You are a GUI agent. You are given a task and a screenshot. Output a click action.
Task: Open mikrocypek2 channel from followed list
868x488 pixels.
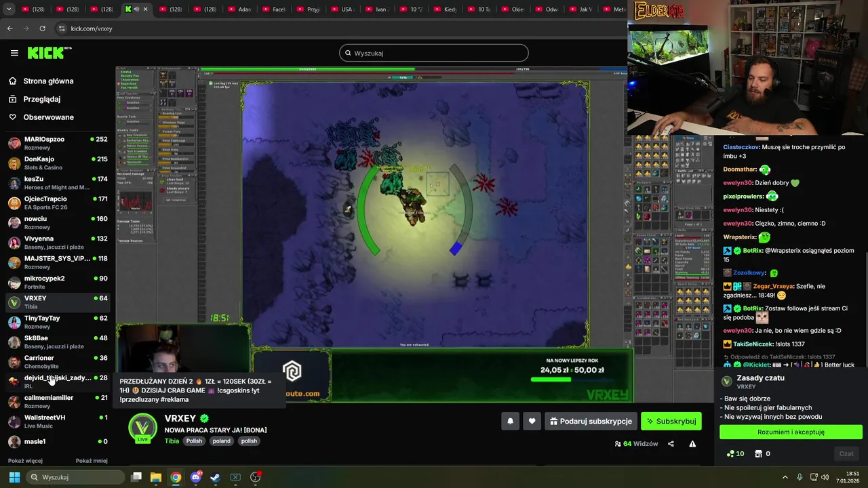[58, 282]
